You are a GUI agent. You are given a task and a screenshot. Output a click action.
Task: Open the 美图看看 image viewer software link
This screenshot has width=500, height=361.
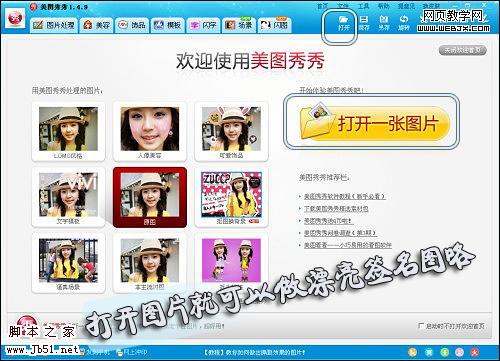point(348,245)
